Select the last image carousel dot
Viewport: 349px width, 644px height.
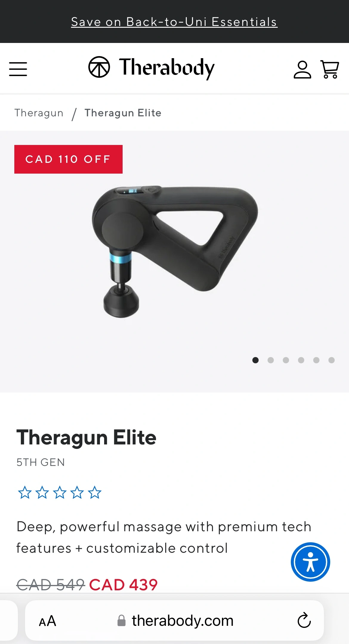[331, 360]
